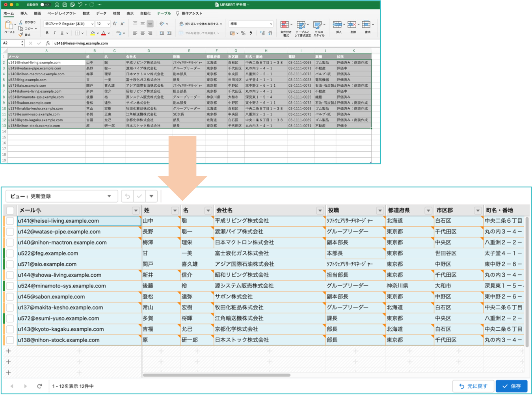
Task: Click the Italic formatting icon
Action: (54, 33)
